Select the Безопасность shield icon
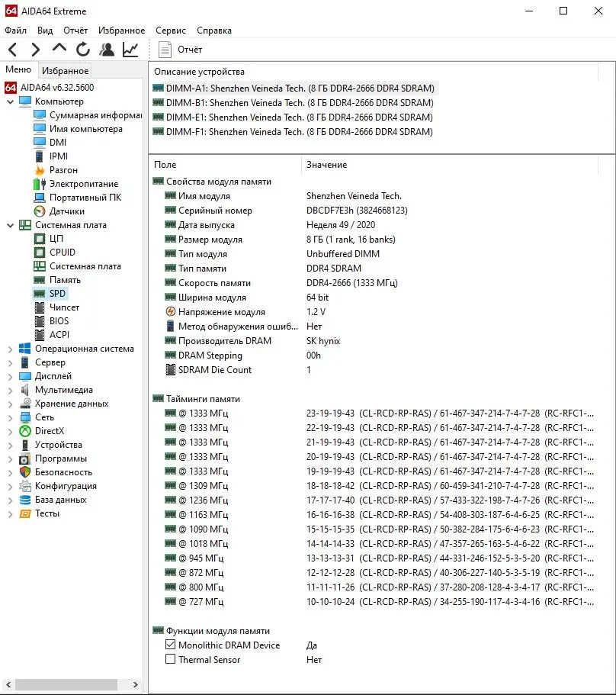616x695 pixels. (x=25, y=472)
